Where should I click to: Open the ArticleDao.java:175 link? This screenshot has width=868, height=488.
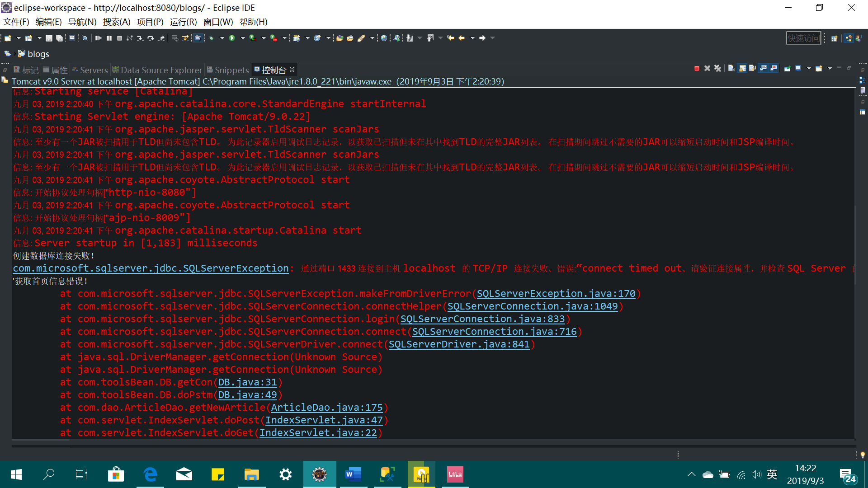click(x=327, y=408)
